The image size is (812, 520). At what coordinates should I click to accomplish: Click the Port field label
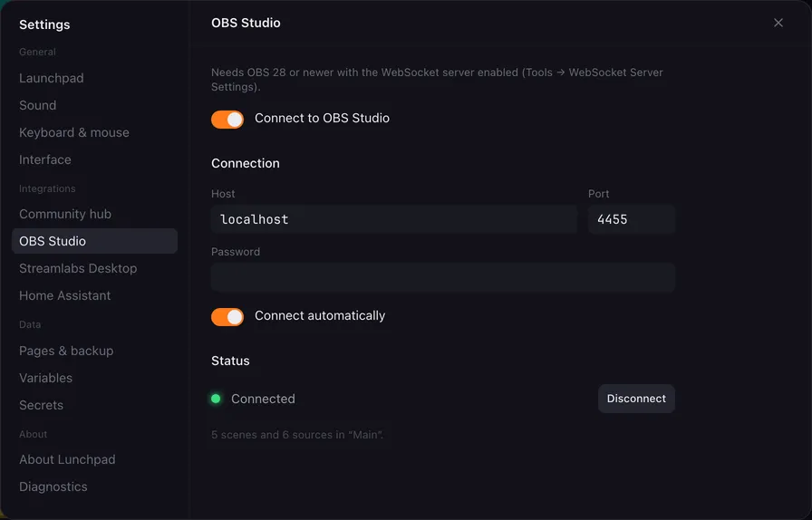pyautogui.click(x=599, y=194)
